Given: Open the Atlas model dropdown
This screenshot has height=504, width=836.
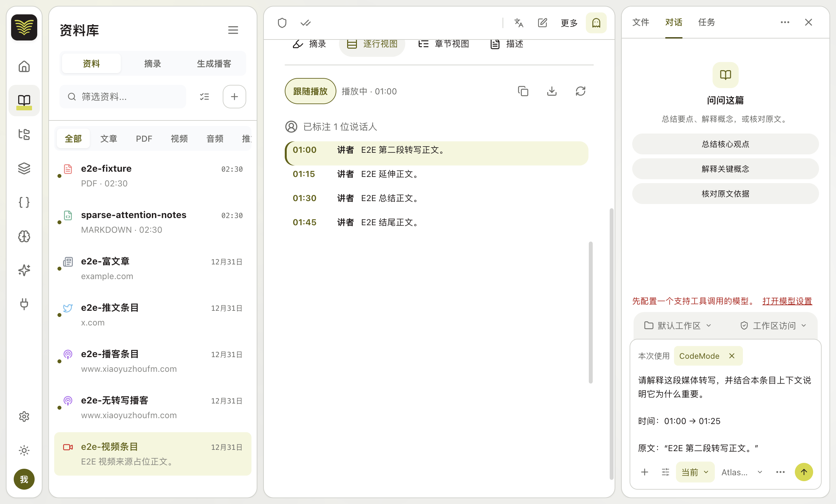Looking at the screenshot, I should pyautogui.click(x=742, y=472).
